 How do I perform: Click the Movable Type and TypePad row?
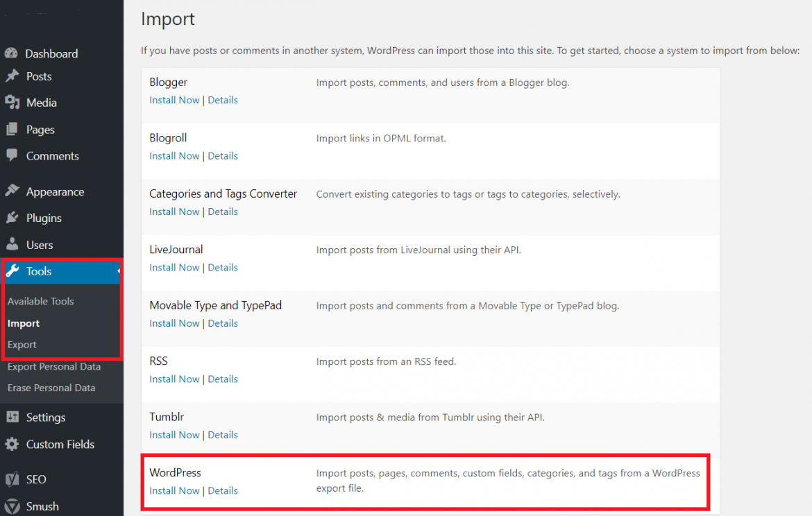(x=215, y=305)
